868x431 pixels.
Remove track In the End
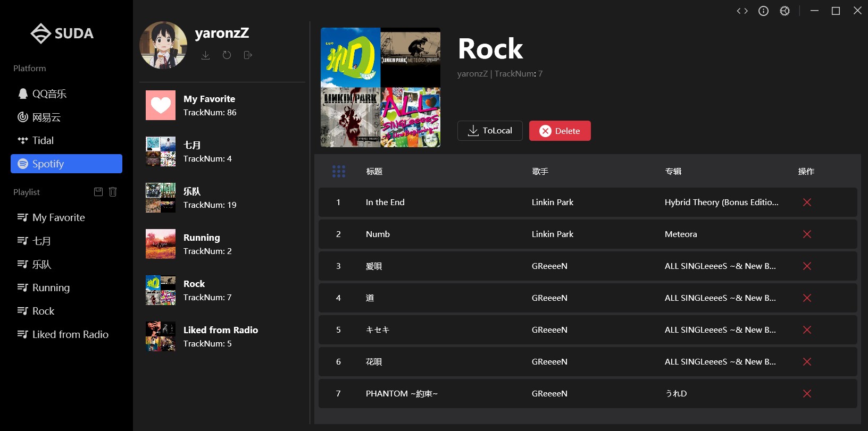807,202
